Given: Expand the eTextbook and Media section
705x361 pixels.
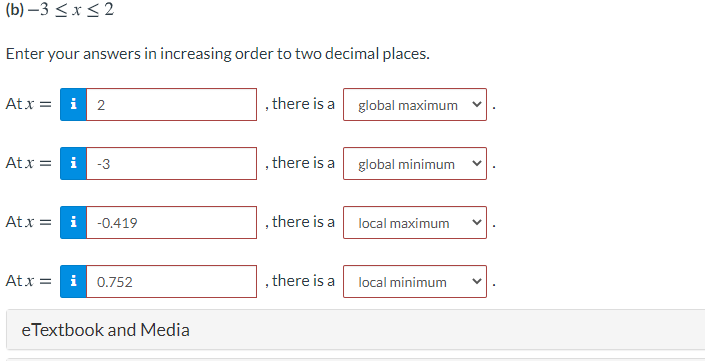Looking at the screenshot, I should point(356,330).
